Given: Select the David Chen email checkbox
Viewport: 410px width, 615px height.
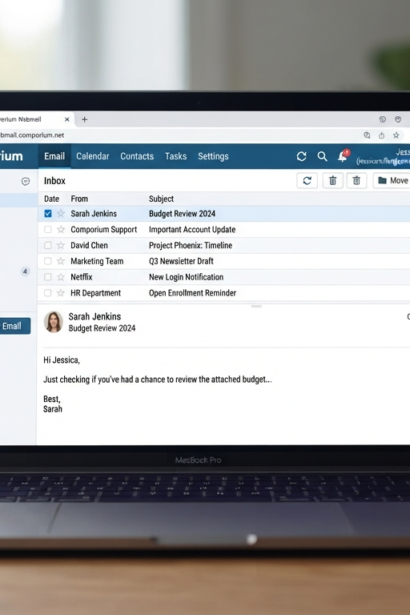Looking at the screenshot, I should point(48,245).
